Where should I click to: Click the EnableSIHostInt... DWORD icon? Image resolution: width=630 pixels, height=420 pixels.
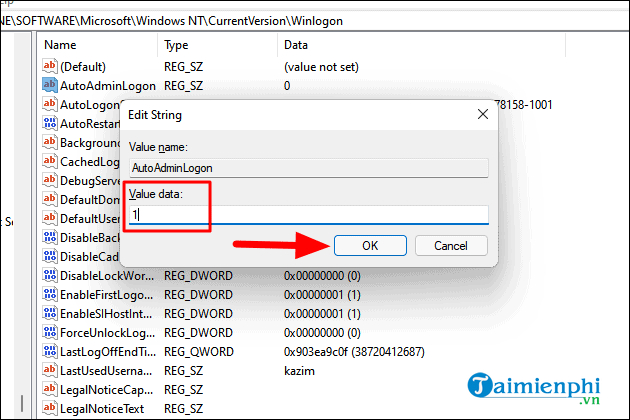[x=49, y=313]
